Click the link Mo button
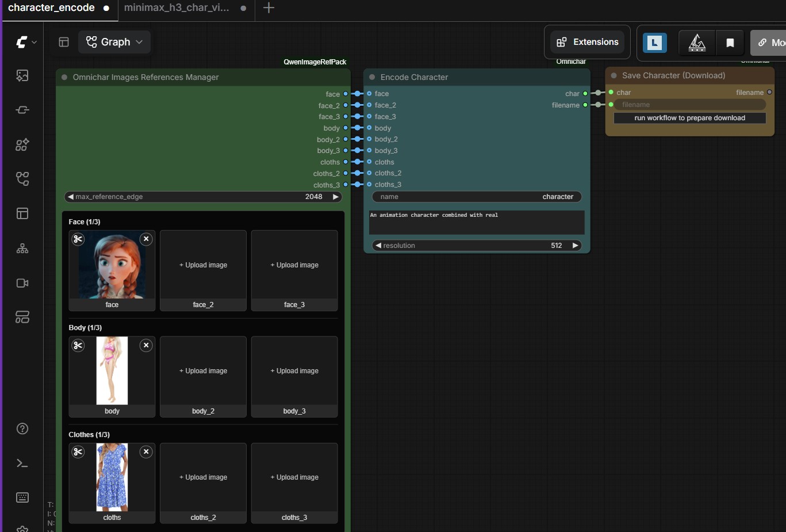786x532 pixels. coord(769,43)
